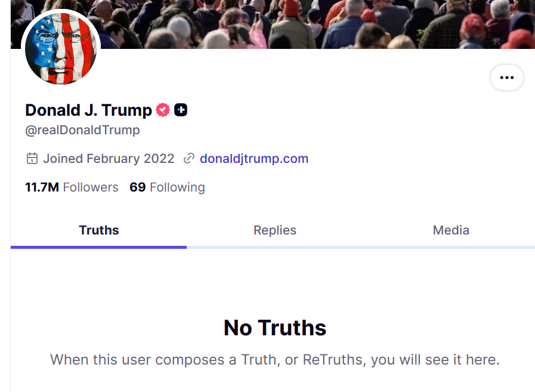Click the pale underline beneath the Media tab
Image resolution: width=535 pixels, height=392 pixels.
[451, 247]
